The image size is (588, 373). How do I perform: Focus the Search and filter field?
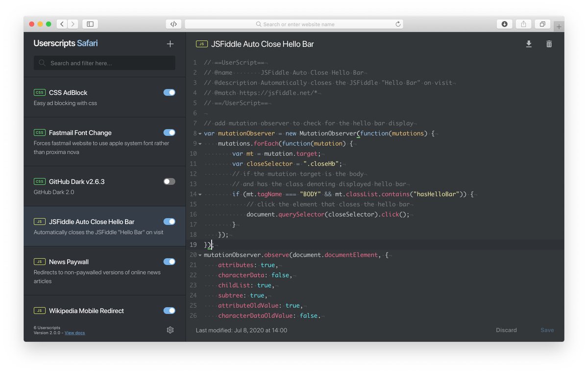point(104,63)
